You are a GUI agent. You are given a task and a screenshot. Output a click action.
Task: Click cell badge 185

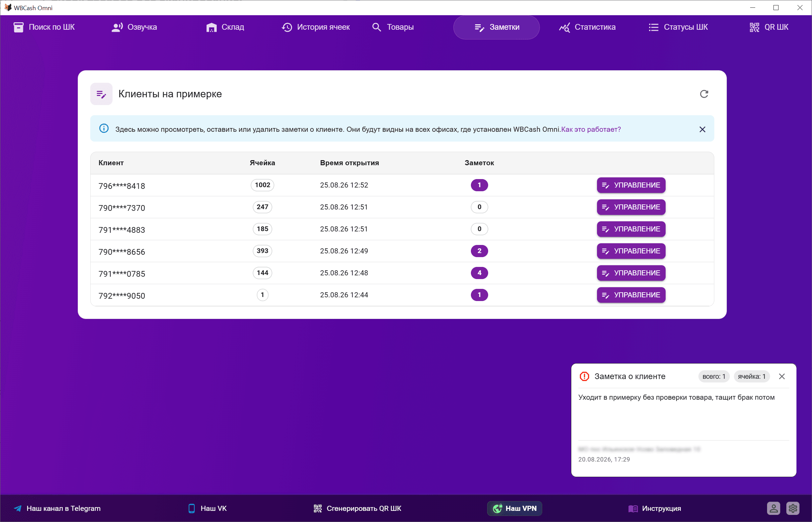click(262, 229)
